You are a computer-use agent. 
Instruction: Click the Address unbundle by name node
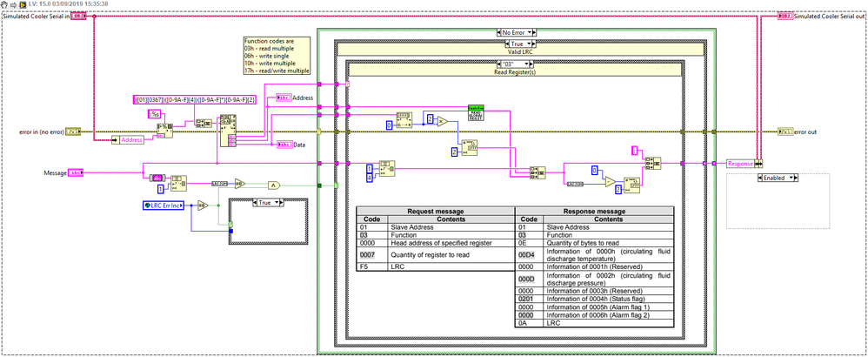(x=131, y=139)
